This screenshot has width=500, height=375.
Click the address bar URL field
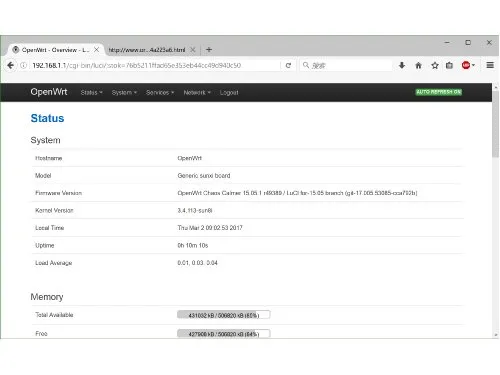click(x=155, y=65)
